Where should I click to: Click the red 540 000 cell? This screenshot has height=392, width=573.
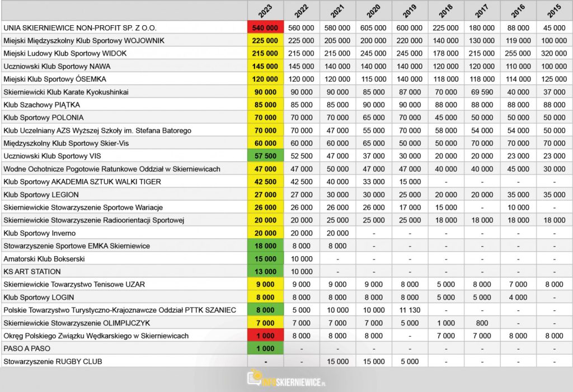[265, 28]
